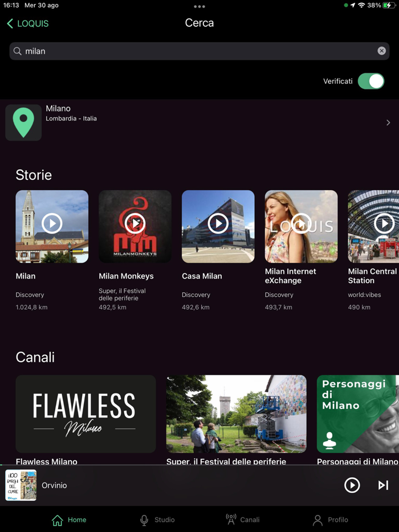Open the green location pin for Milano
The height and width of the screenshot is (532, 399).
[23, 122]
